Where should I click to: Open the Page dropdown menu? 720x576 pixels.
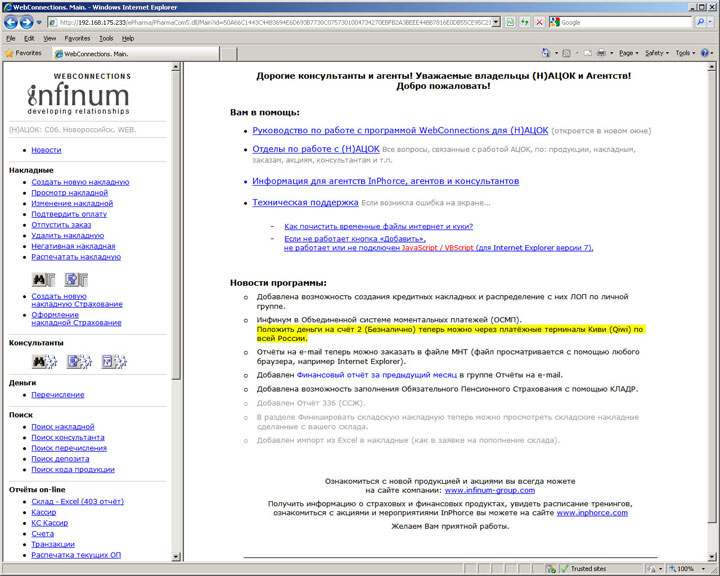[x=629, y=53]
